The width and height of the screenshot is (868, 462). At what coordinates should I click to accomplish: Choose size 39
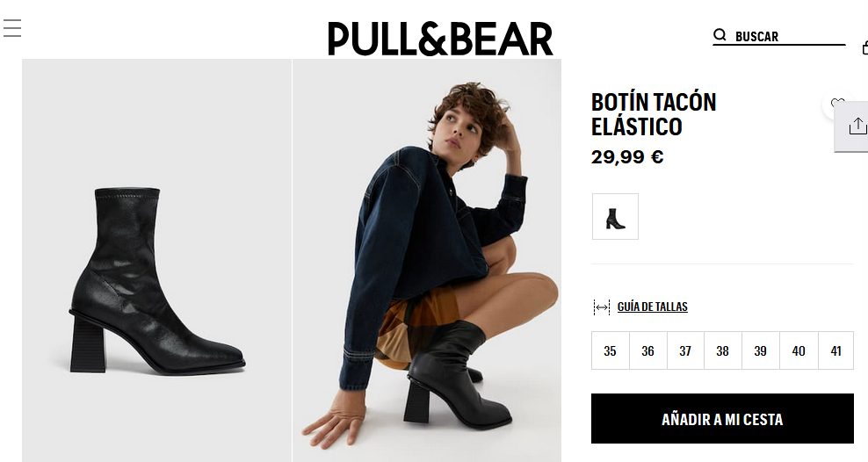(x=760, y=350)
